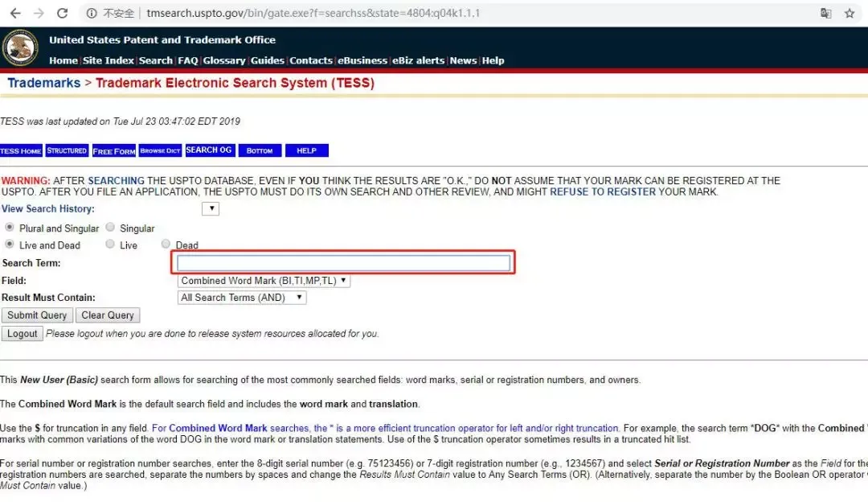Focus the browser address bar URL
868x502 pixels.
313,14
